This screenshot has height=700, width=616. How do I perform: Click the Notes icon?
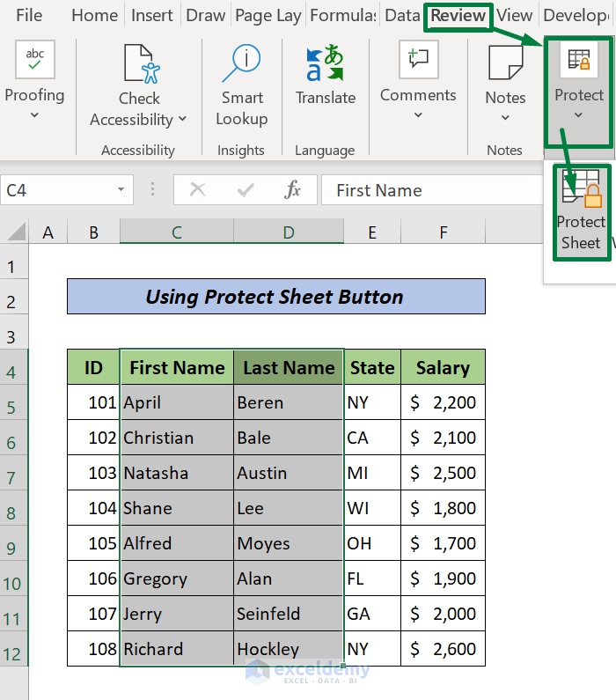click(505, 63)
